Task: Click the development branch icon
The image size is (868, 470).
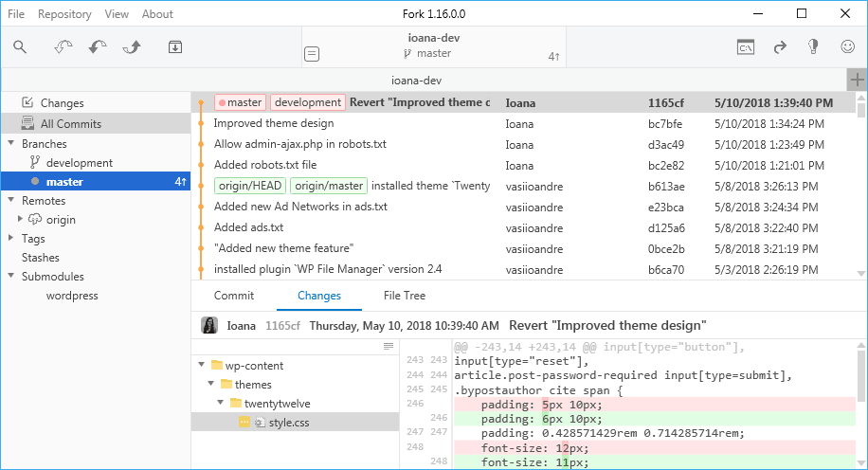Action: click(35, 162)
